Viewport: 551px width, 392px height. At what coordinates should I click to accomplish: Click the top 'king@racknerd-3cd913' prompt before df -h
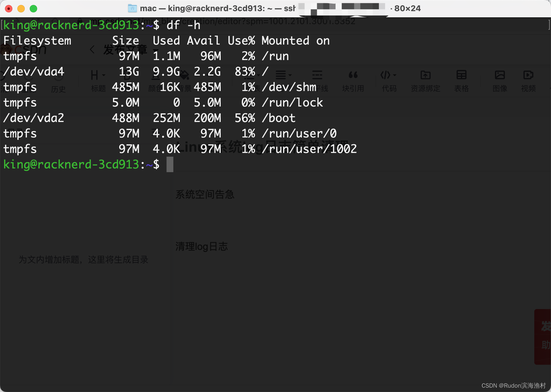71,25
